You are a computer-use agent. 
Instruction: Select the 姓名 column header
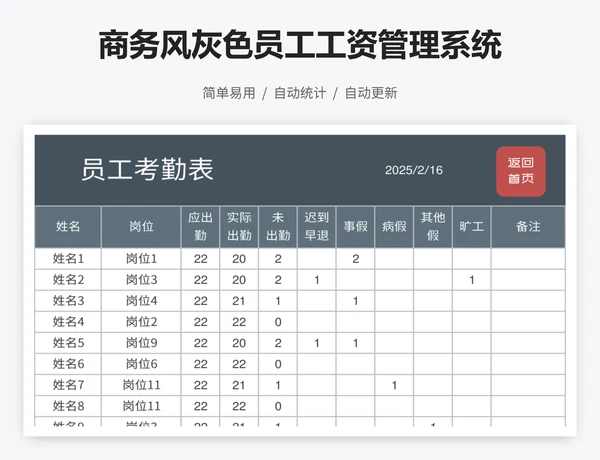[68, 227]
